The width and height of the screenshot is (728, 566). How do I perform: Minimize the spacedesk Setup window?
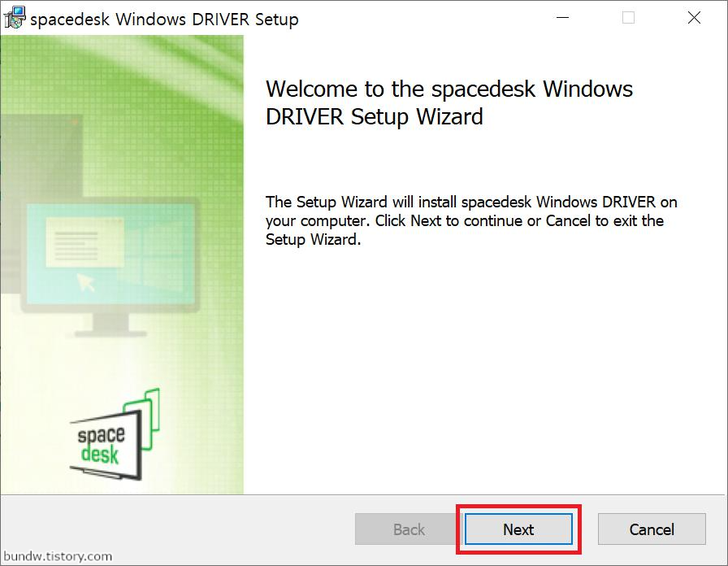(x=563, y=18)
